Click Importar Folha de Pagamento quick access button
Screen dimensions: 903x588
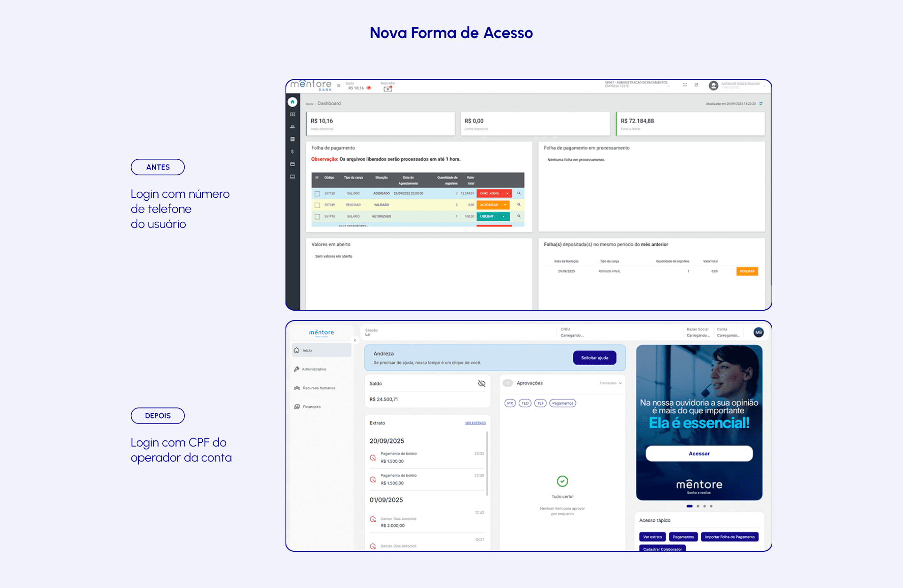(729, 537)
